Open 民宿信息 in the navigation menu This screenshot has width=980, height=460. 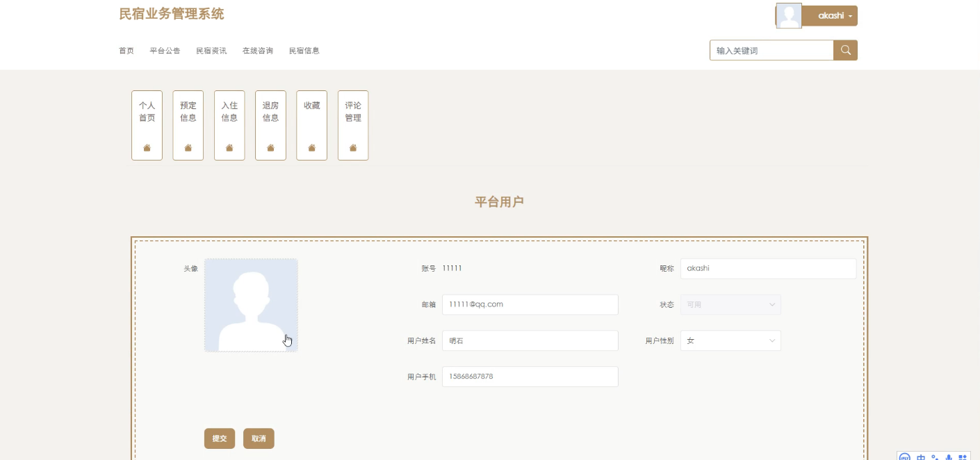[x=304, y=51]
